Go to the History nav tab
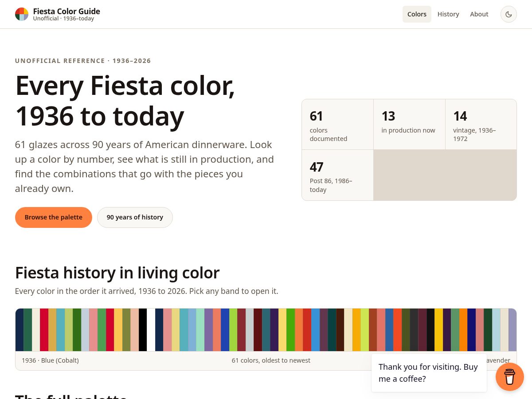 point(448,14)
